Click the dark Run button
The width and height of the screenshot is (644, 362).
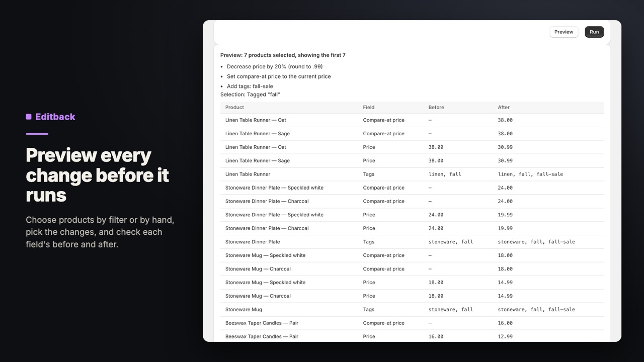tap(594, 32)
